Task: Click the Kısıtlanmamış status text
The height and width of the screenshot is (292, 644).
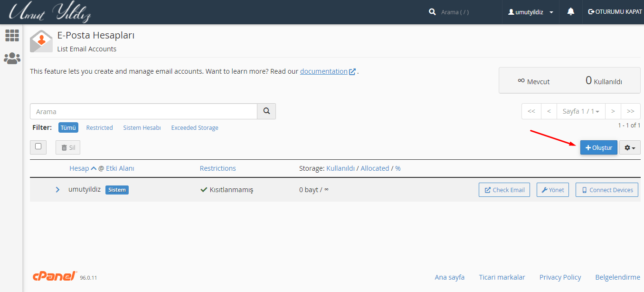Action: click(x=231, y=190)
